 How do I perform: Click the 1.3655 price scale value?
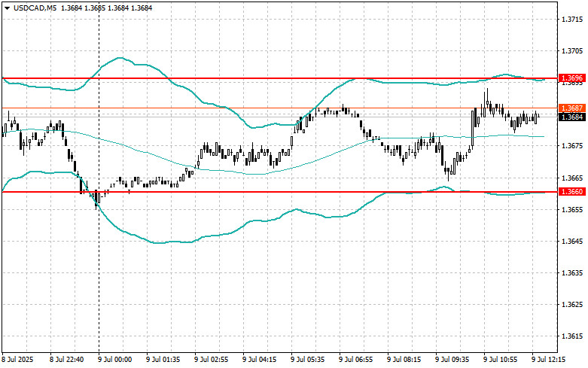(x=574, y=209)
